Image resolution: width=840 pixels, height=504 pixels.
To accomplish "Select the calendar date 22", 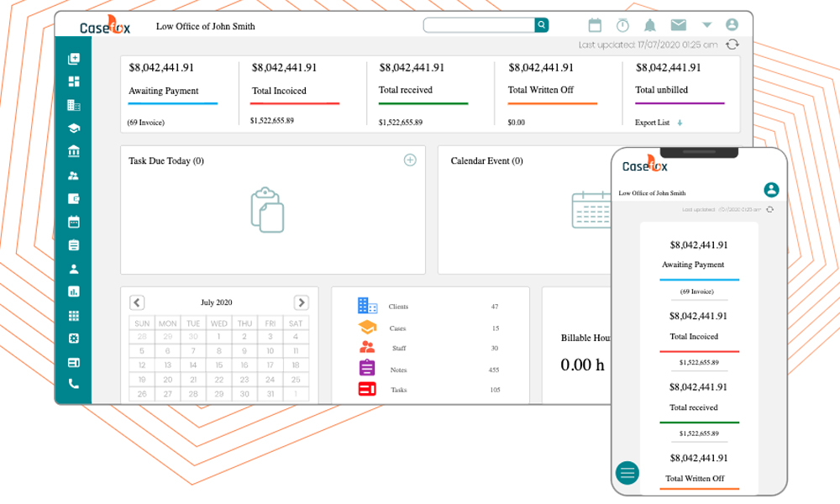I will 219,380.
